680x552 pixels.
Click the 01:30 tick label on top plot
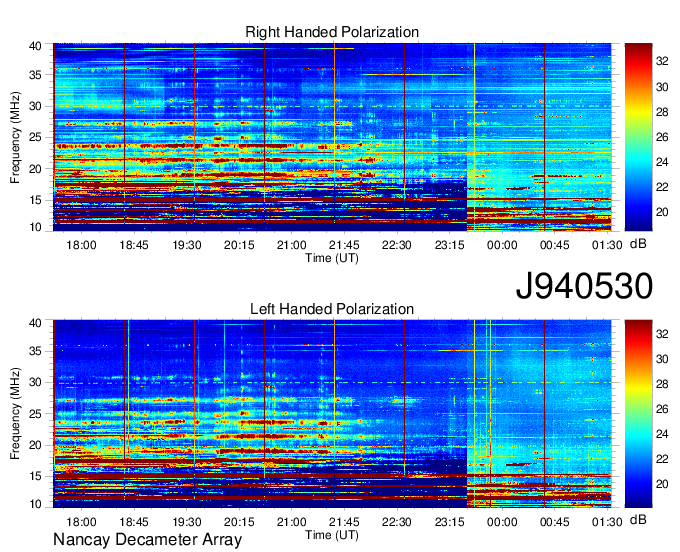point(607,245)
